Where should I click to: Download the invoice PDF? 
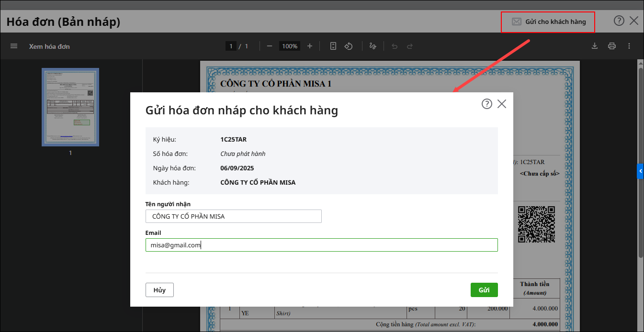point(595,46)
